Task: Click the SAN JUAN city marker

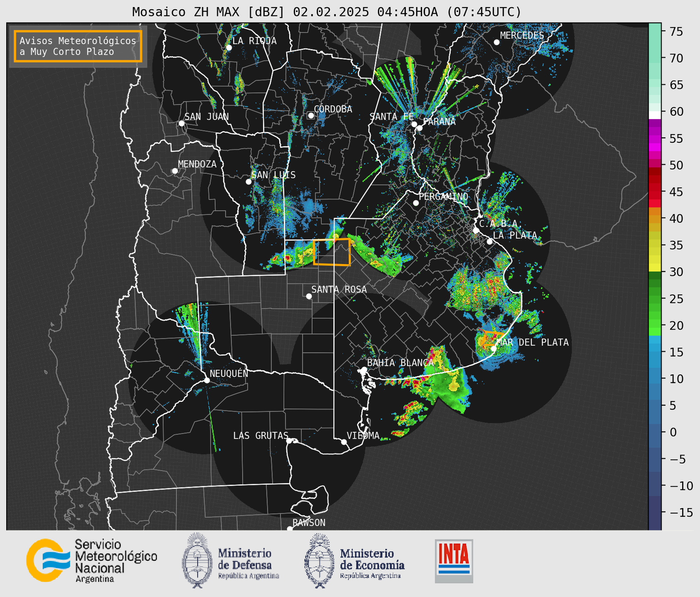Action: pos(181,123)
